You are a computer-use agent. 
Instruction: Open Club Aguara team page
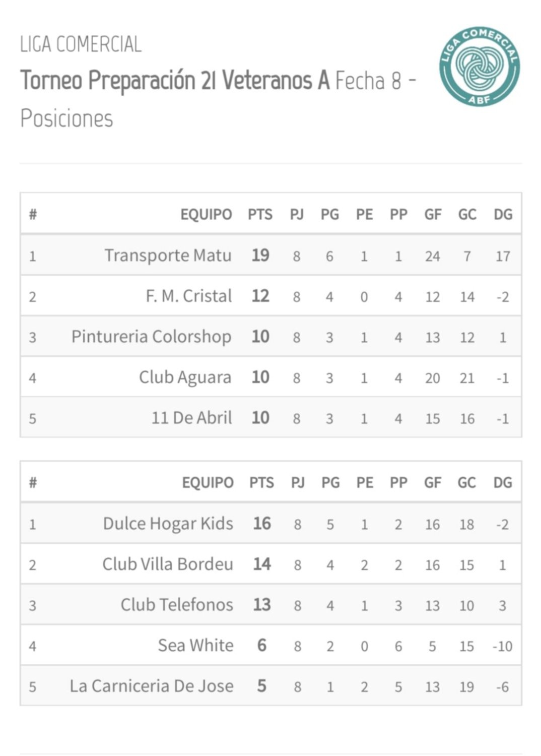(185, 377)
